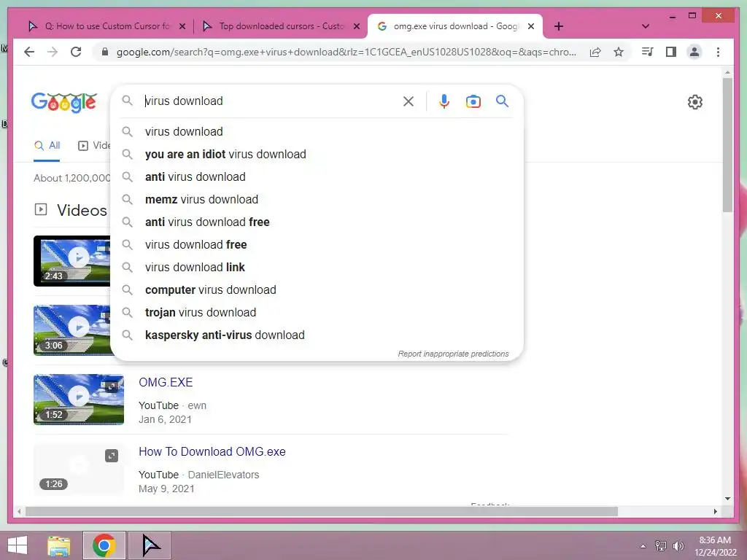Expand the tab search dropdown arrow
The image size is (747, 560).
646,26
